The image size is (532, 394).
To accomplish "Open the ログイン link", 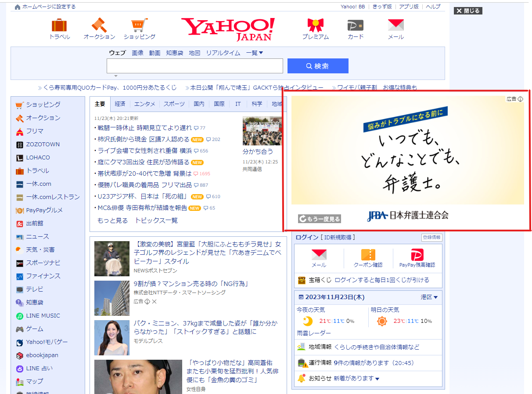I will pyautogui.click(x=307, y=237).
